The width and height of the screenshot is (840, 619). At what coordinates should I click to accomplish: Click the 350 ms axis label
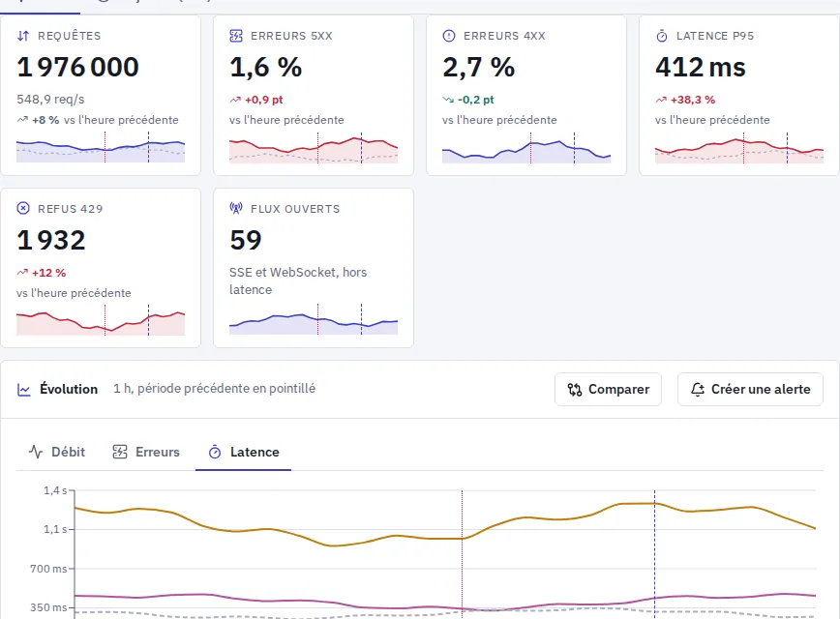48,607
